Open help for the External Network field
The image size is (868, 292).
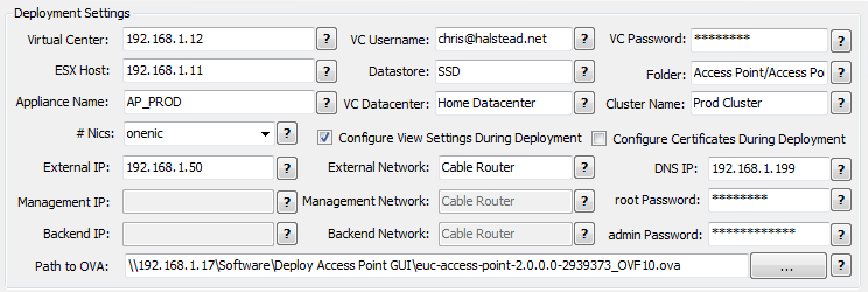pos(584,168)
